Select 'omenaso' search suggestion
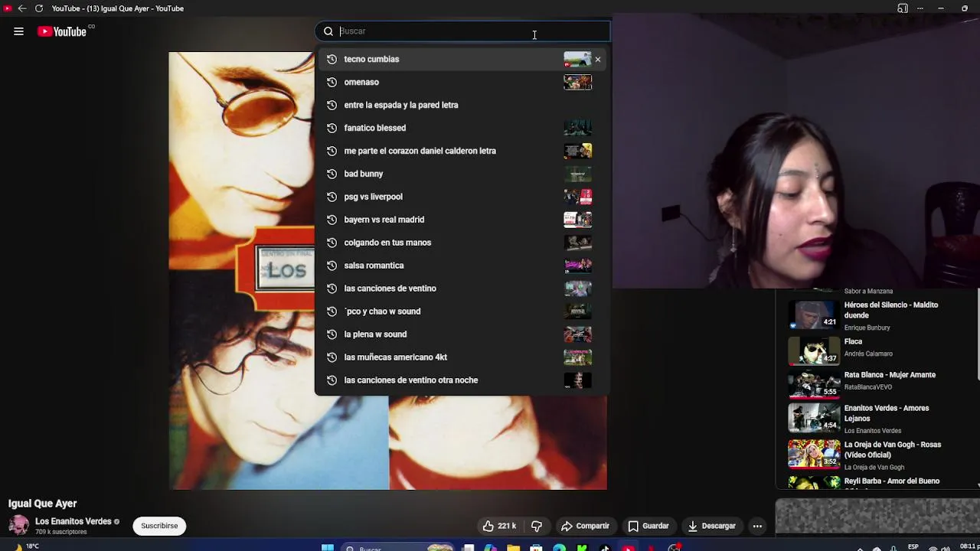Screen dimensions: 980x551 pos(361,82)
